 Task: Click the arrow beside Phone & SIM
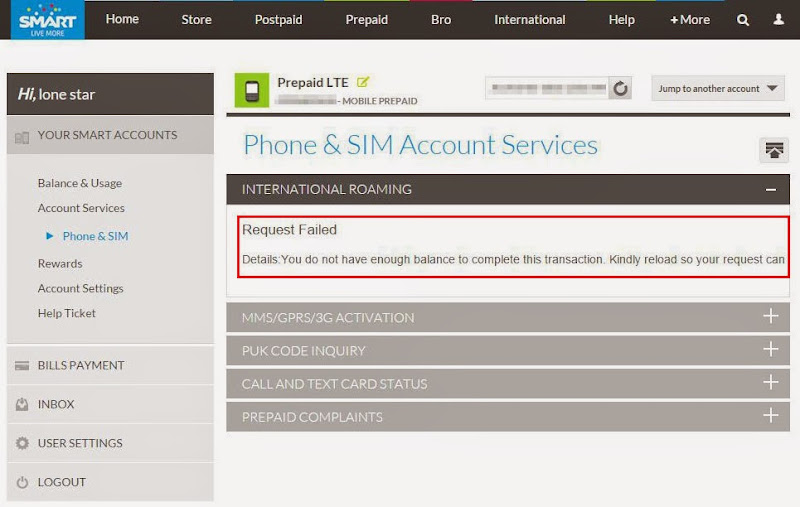coord(49,236)
